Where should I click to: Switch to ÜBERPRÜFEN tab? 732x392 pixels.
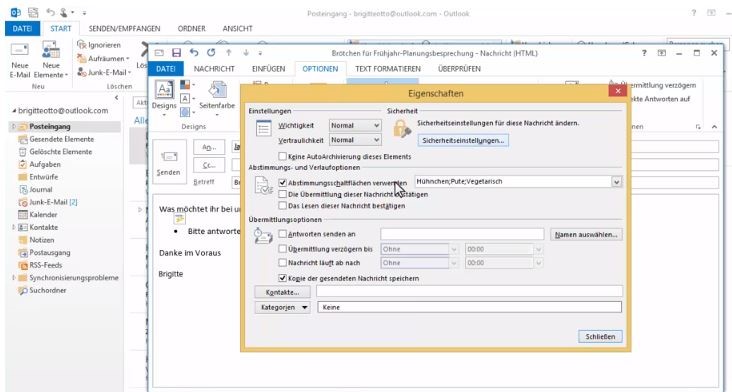click(x=459, y=69)
